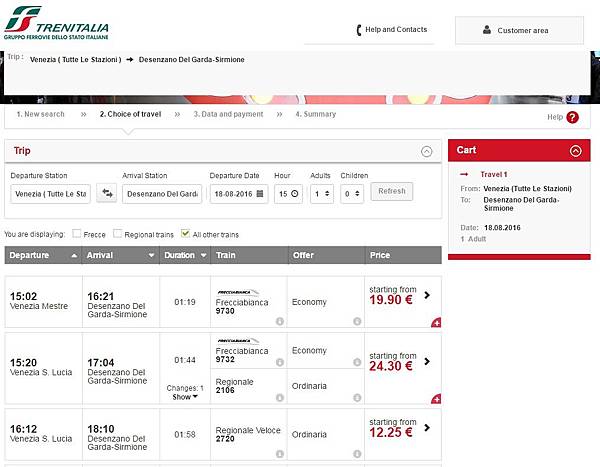The width and height of the screenshot is (600, 467).
Task: Sort results by Duration column
Action: [185, 255]
